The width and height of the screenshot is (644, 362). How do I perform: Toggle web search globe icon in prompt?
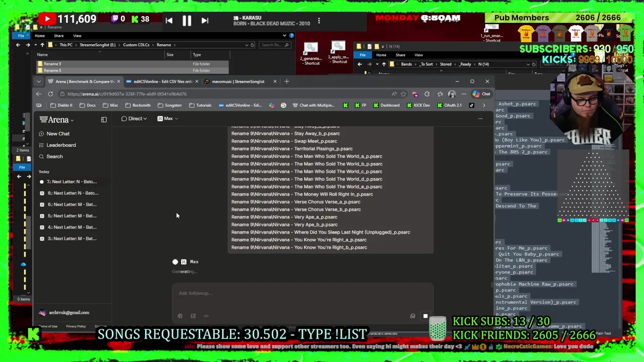(x=180, y=316)
